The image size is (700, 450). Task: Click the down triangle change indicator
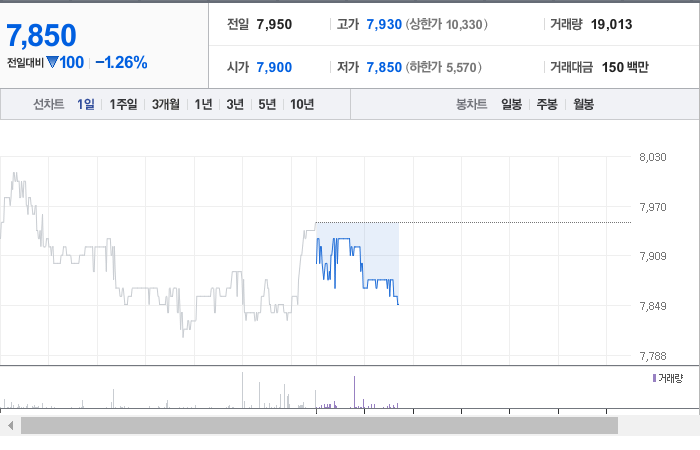[x=52, y=62]
